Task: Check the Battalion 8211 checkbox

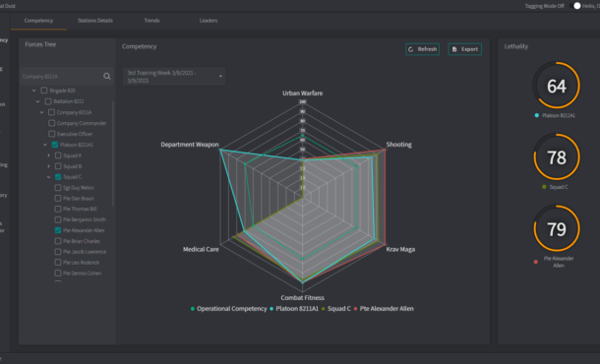Action: click(48, 101)
